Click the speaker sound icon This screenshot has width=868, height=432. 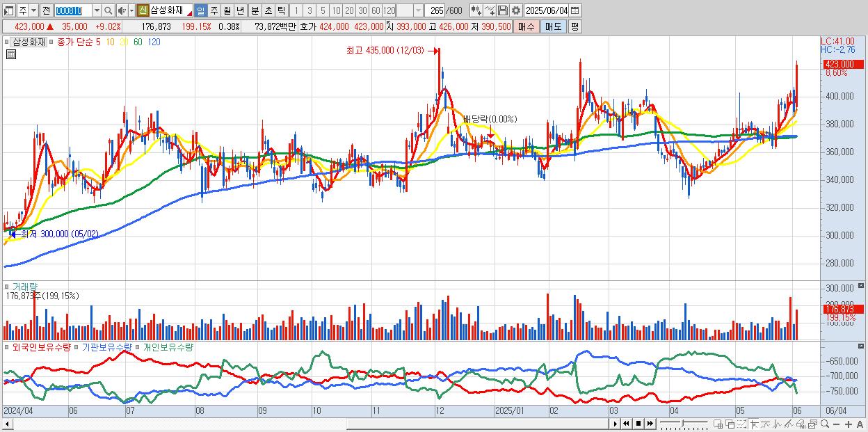click(122, 11)
